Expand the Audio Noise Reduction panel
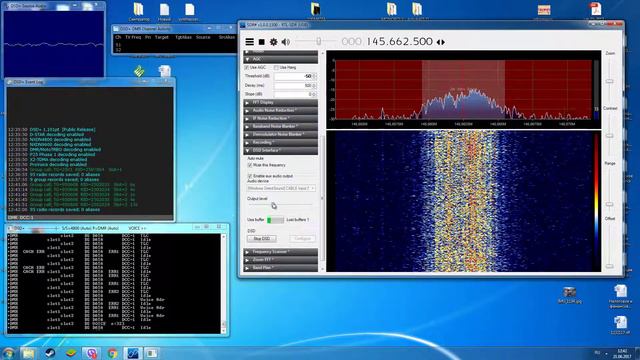The width and height of the screenshot is (640, 360). pyautogui.click(x=280, y=110)
